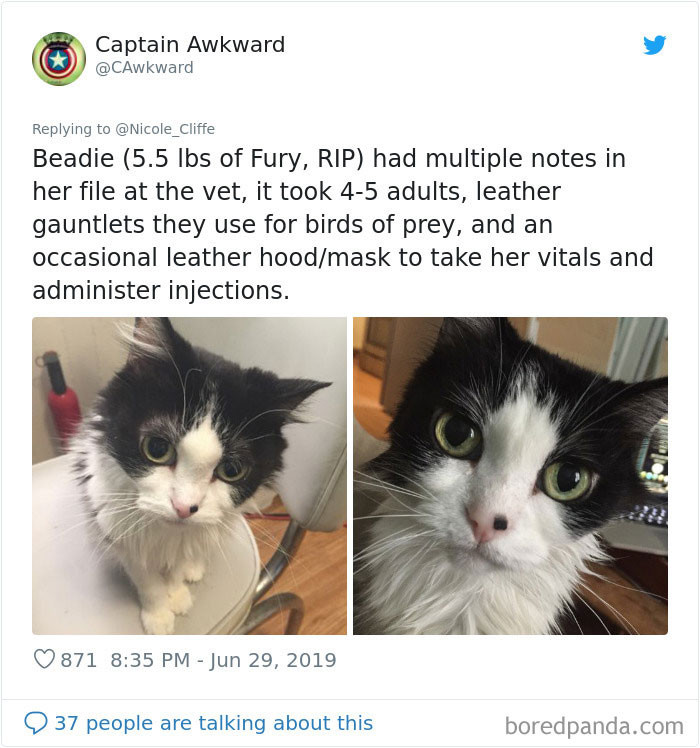Click the keyboard visible in right photo
700x748 pixels.
coord(649,515)
